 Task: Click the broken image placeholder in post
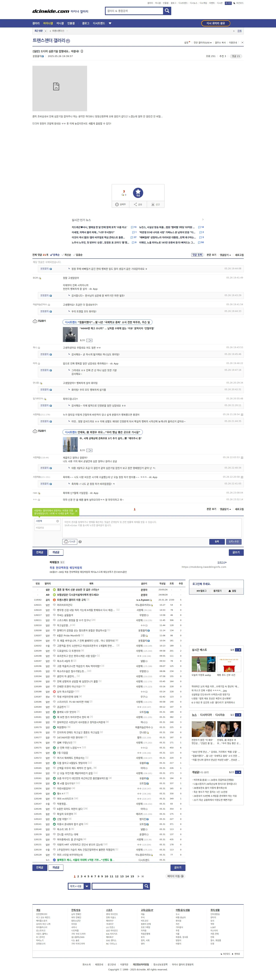pyautogui.click(x=60, y=88)
